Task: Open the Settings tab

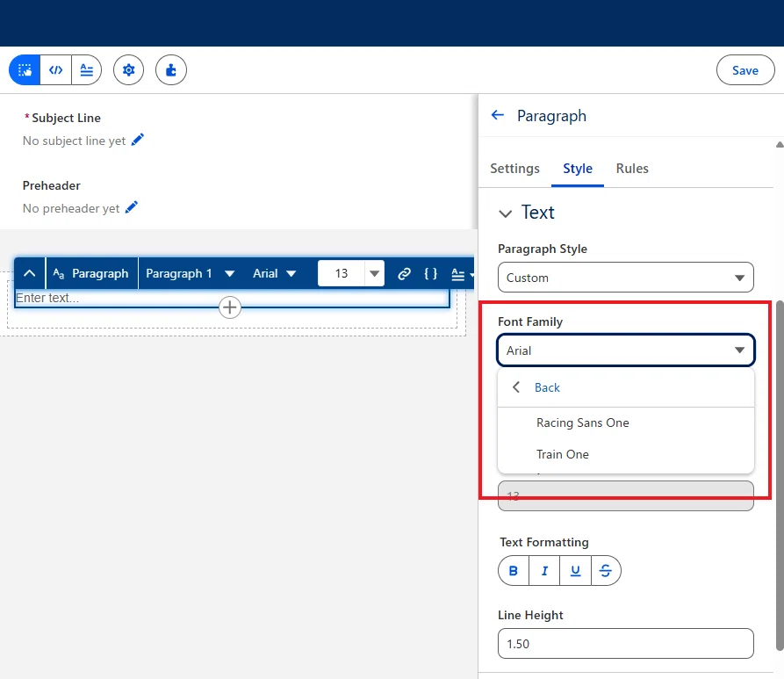Action: coord(514,169)
